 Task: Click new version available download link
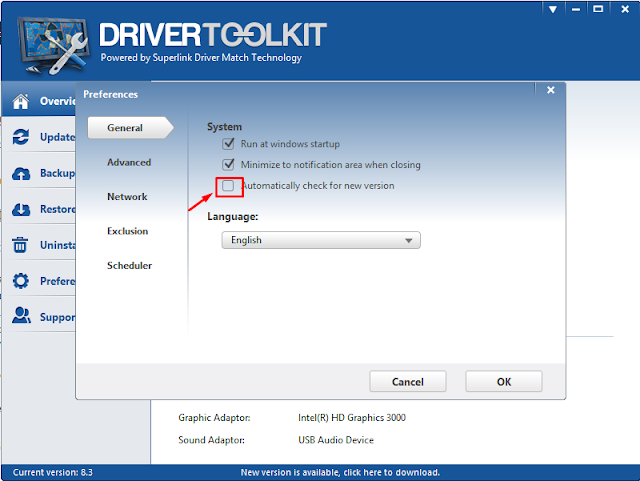click(x=340, y=472)
